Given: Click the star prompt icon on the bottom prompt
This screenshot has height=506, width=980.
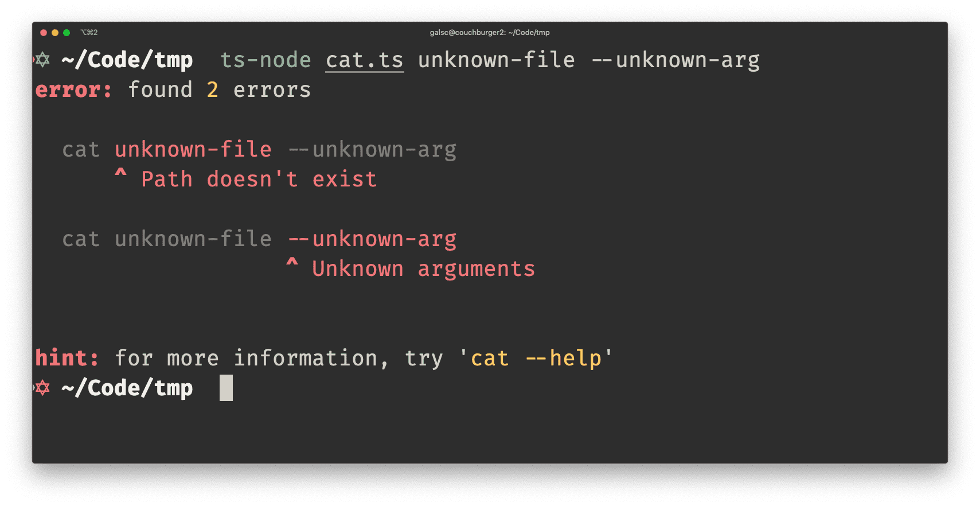Looking at the screenshot, I should tap(42, 388).
